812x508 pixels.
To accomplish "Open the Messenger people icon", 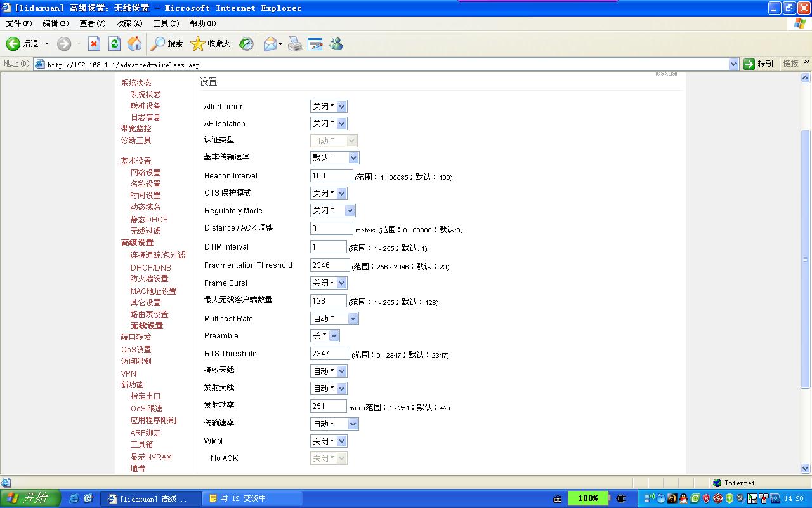I will point(336,44).
